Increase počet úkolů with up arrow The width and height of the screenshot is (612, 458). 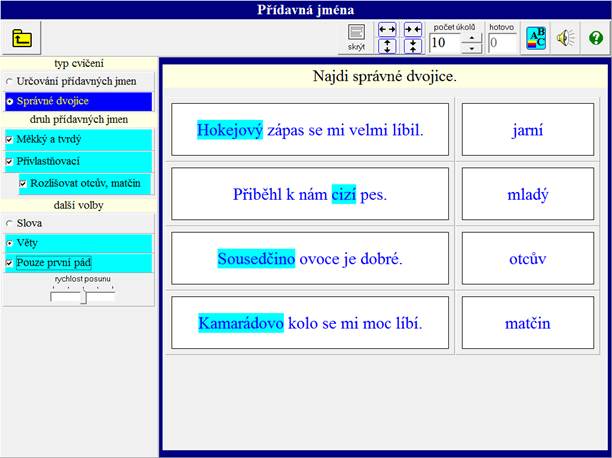point(471,38)
